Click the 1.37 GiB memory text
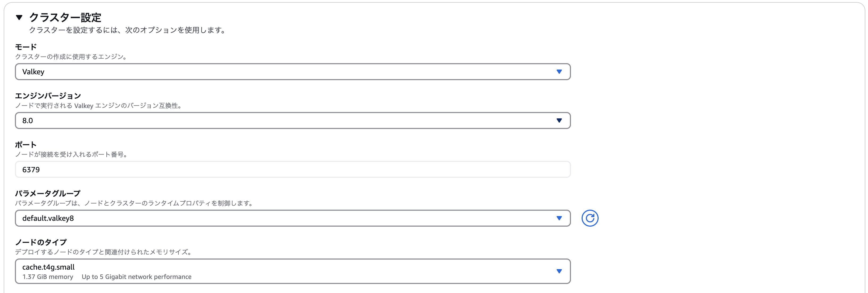The height and width of the screenshot is (293, 868). click(48, 277)
